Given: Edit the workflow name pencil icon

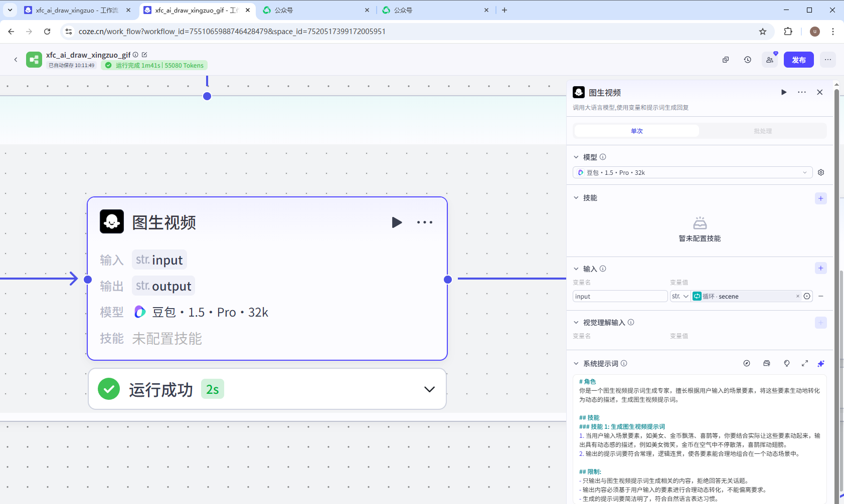Looking at the screenshot, I should pos(144,55).
